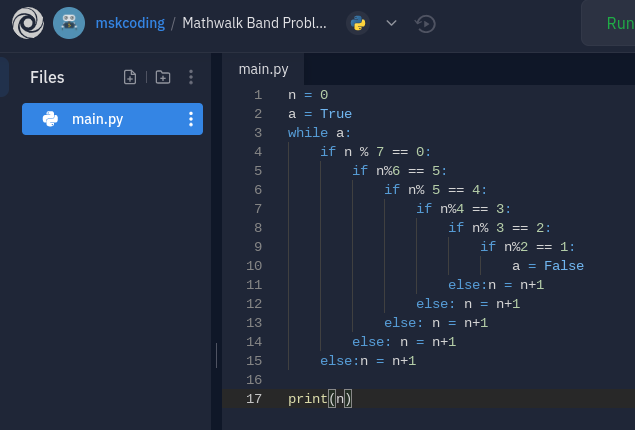
Task: Open the version history icon
Action: [425, 23]
